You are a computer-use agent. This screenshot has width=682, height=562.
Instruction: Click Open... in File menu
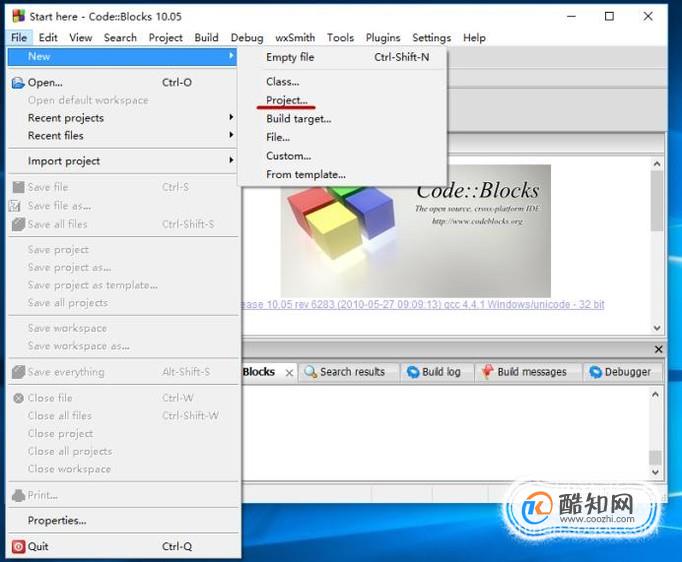pos(123,83)
